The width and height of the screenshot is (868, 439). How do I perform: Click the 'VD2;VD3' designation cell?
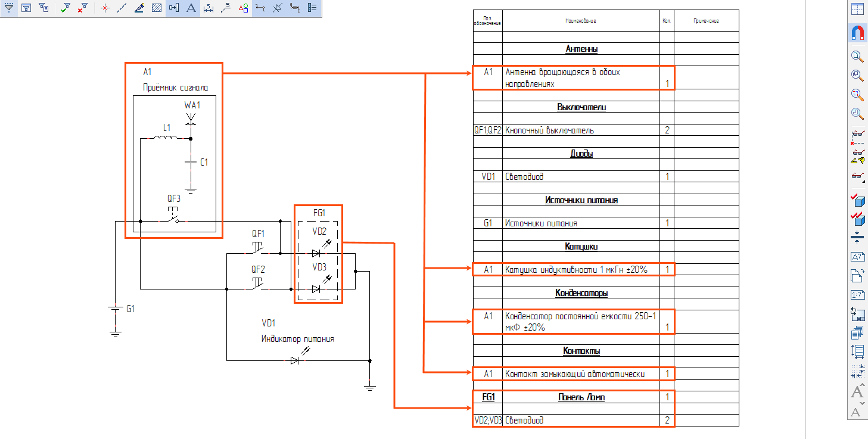[488, 421]
